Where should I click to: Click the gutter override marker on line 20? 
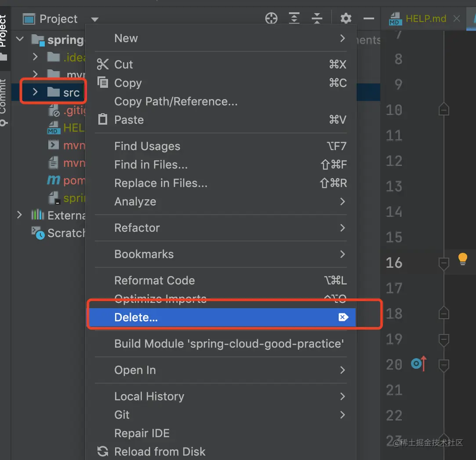[418, 364]
